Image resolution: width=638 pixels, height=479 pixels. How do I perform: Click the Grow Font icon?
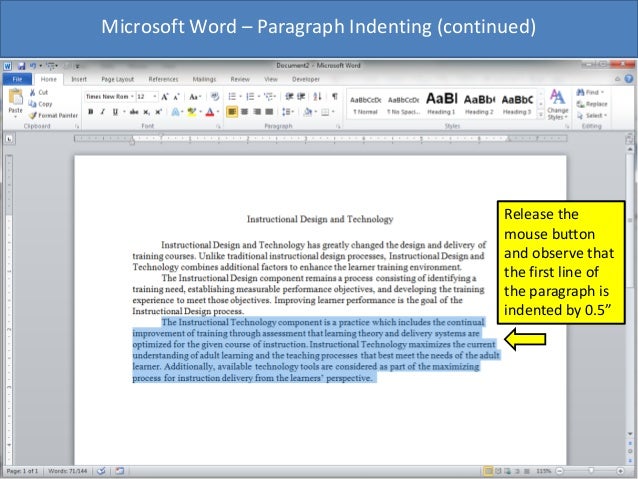[164, 97]
